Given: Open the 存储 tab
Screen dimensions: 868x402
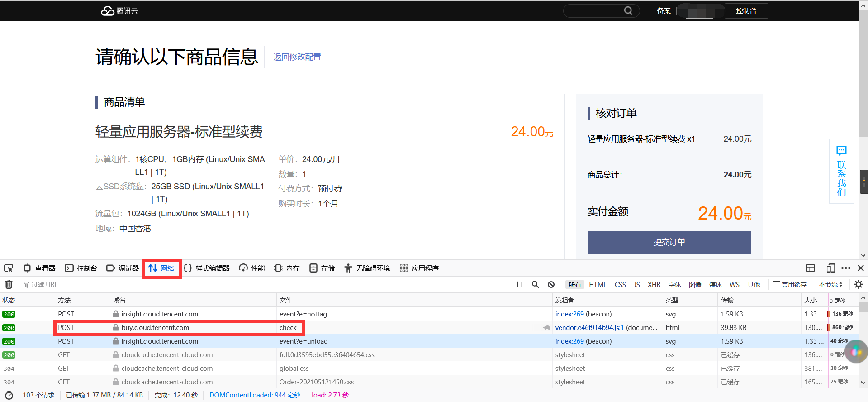Looking at the screenshot, I should (x=322, y=268).
